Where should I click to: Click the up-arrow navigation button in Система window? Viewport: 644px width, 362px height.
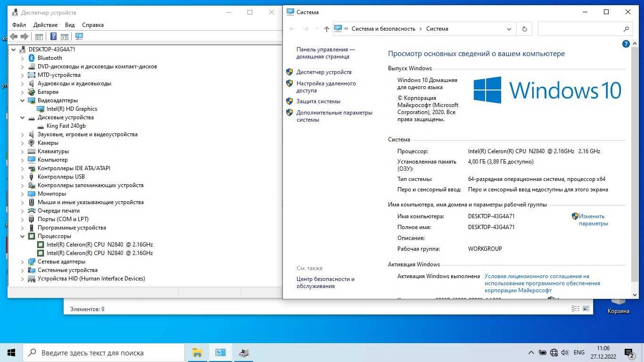(x=326, y=29)
